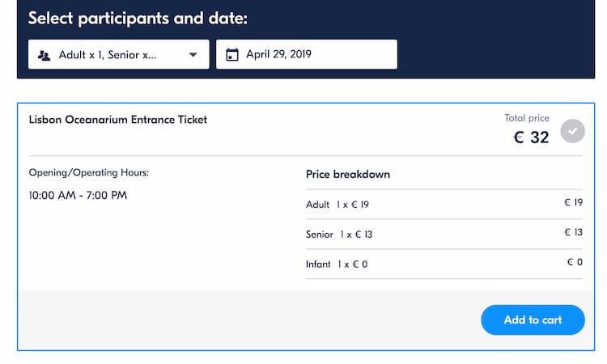Click the Add to cart button

click(x=533, y=320)
